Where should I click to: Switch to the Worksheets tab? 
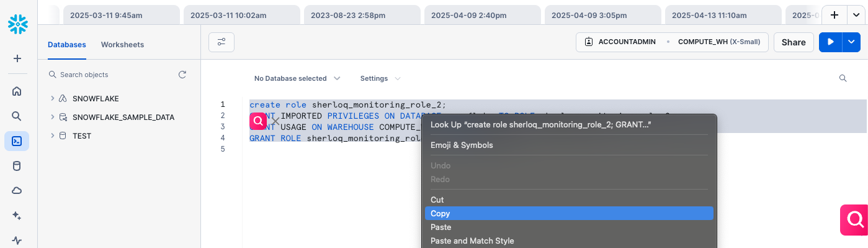122,45
